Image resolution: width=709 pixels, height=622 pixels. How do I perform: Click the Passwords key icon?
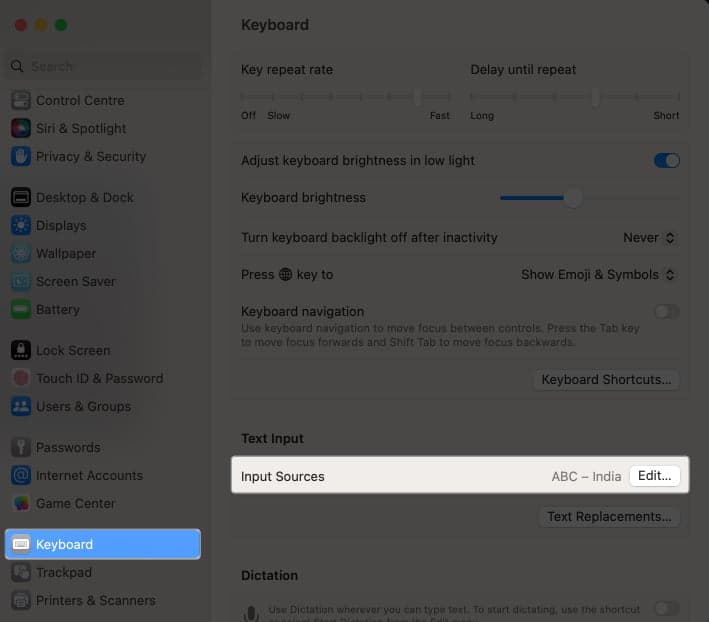(x=21, y=448)
